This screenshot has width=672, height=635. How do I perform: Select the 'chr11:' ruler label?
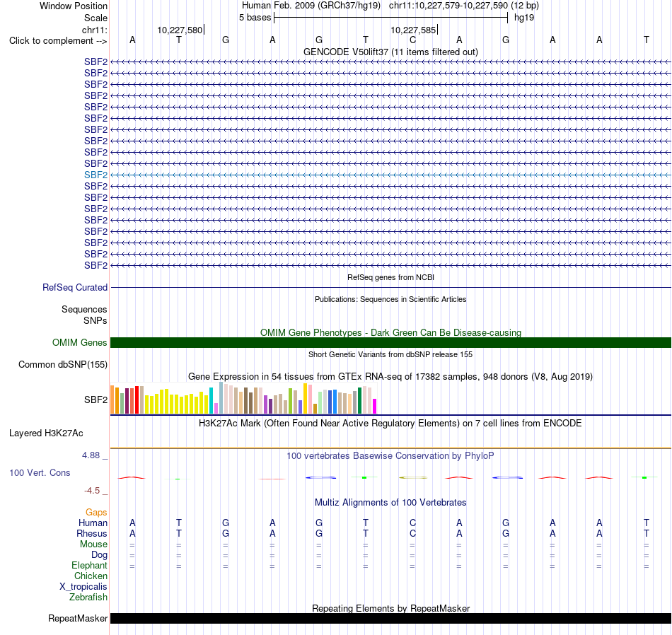(95, 30)
